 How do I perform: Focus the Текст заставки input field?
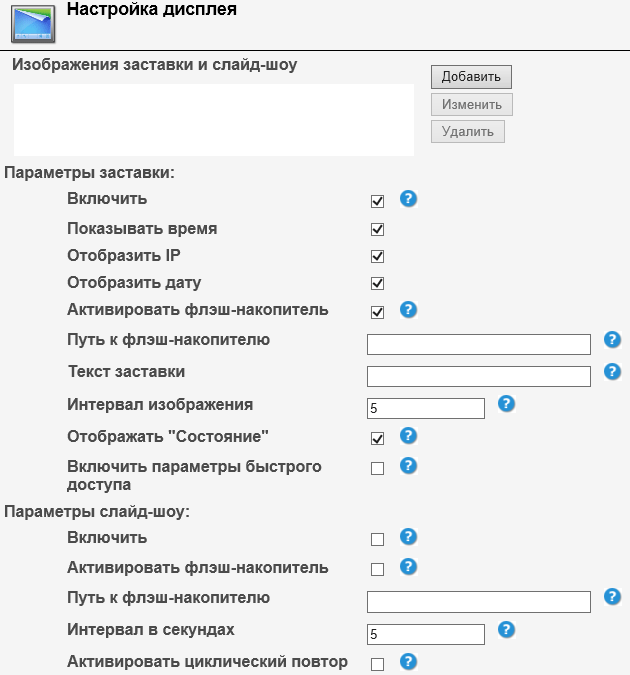[479, 376]
